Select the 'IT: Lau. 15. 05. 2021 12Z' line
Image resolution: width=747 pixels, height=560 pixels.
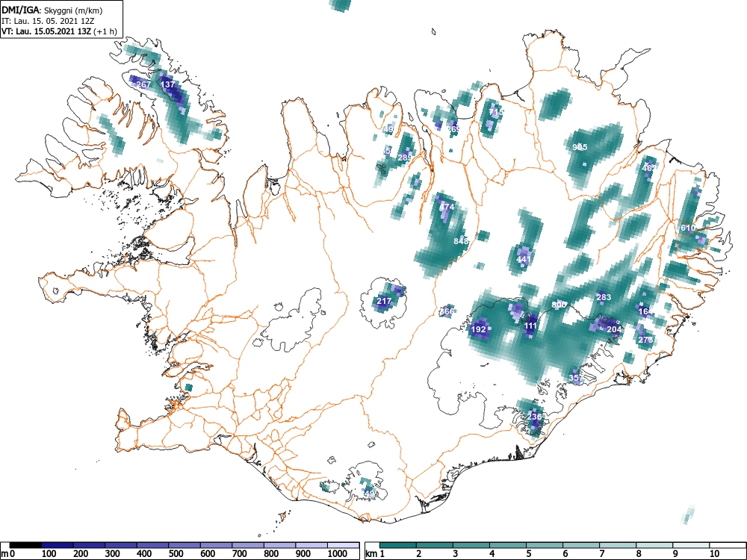pyautogui.click(x=48, y=21)
